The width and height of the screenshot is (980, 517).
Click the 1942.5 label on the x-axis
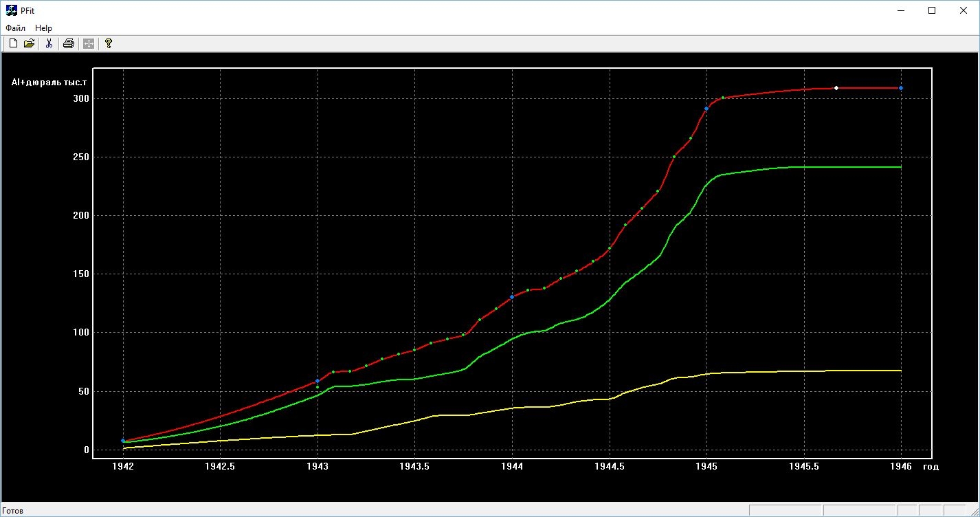[220, 466]
